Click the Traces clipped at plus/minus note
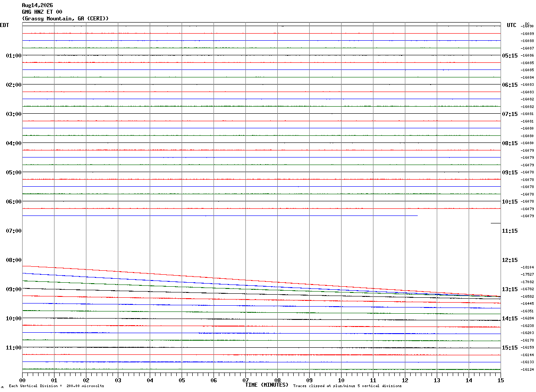 point(347,386)
